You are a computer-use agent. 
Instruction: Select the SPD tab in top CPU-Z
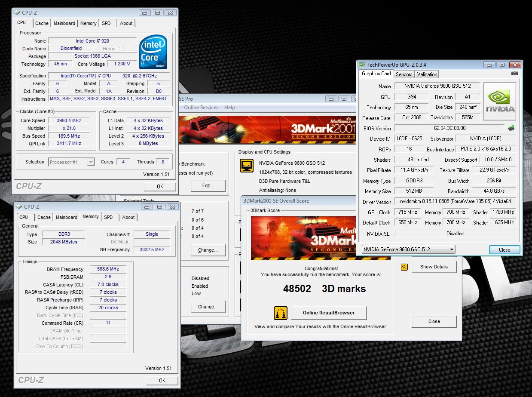[x=106, y=23]
